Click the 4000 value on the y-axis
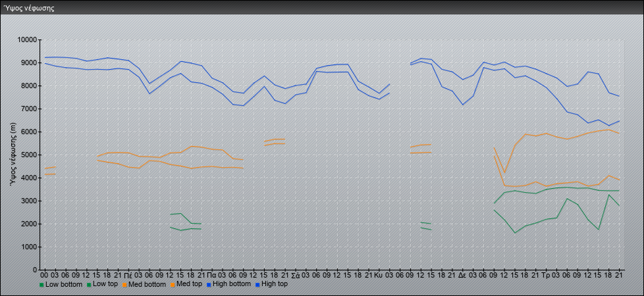This screenshot has width=644, height=296. (29, 178)
